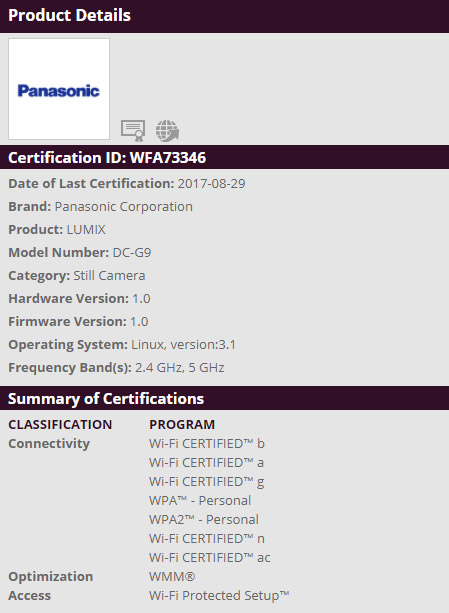Select the Wi-Fi CERTIFIED n program entry
Screen dimensions: 449x613
207,539
